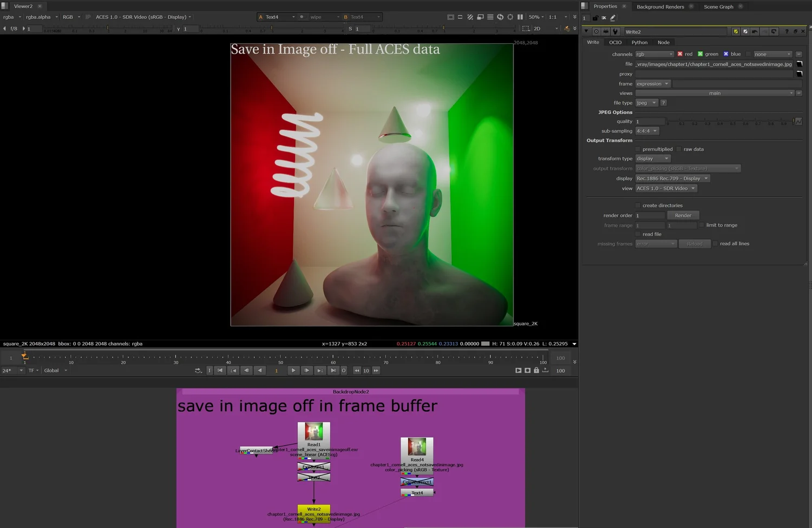Check the create directories option
The width and height of the screenshot is (812, 528).
639,206
